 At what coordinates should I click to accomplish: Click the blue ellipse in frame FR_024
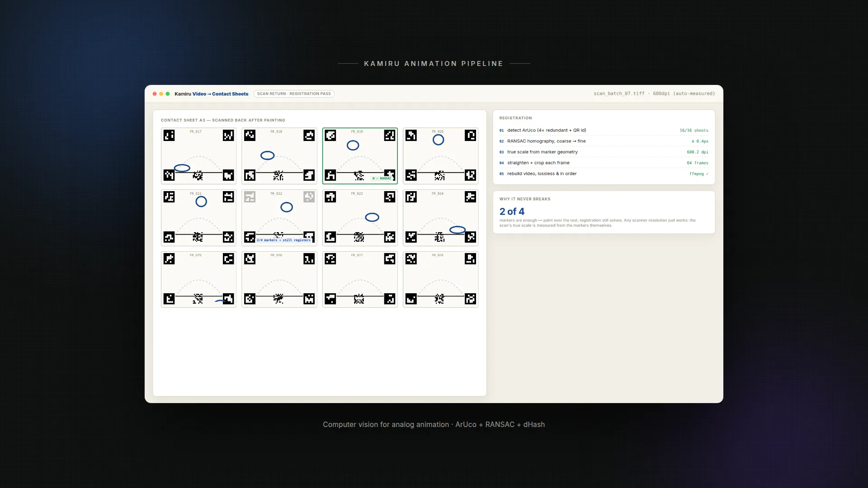pos(458,230)
